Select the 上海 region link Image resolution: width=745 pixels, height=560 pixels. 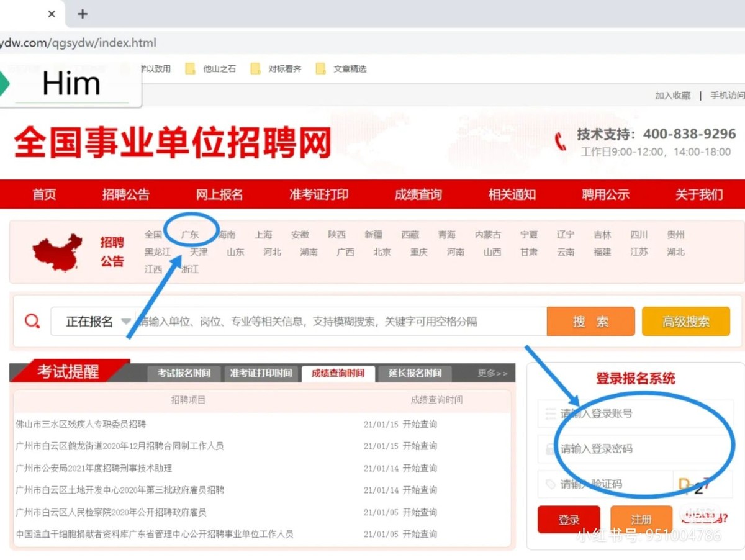click(263, 235)
